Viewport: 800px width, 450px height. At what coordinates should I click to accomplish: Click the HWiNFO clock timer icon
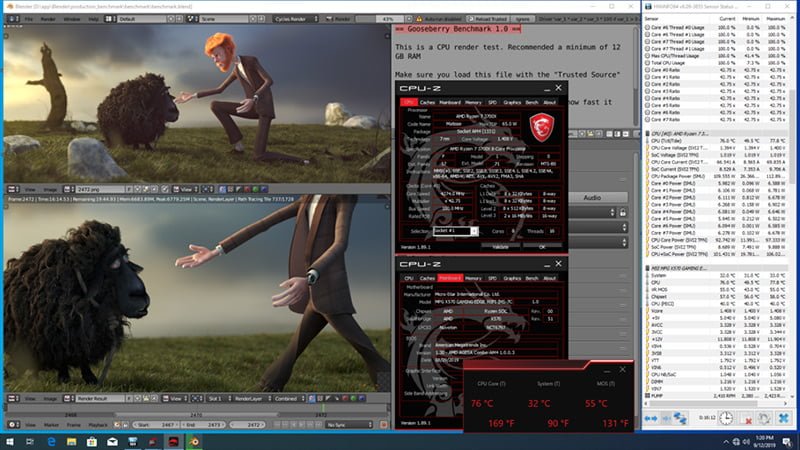click(x=726, y=418)
